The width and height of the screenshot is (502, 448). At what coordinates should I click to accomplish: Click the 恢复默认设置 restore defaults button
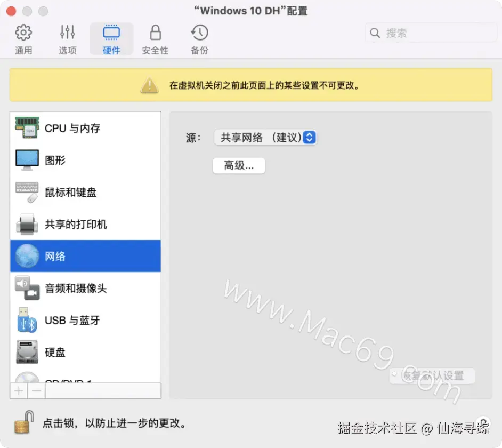pyautogui.click(x=433, y=375)
